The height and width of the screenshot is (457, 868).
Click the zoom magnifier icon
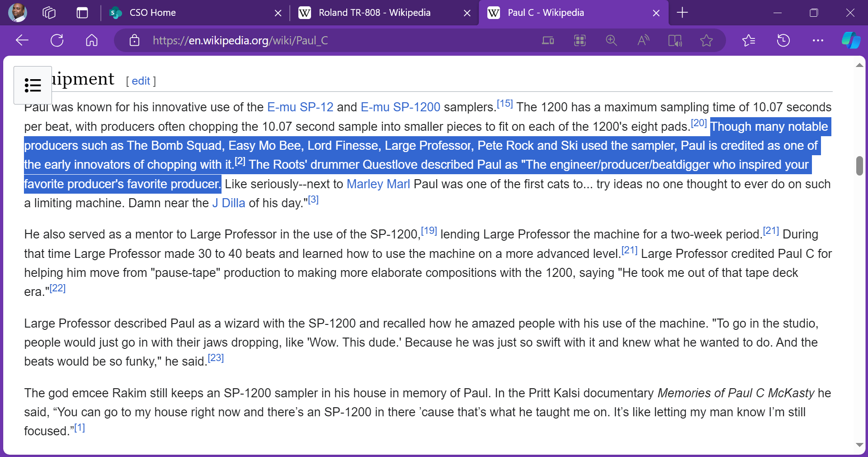click(611, 40)
